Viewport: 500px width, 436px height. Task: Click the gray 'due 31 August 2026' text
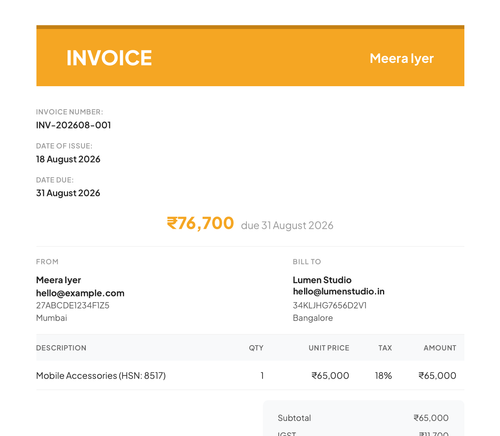[x=287, y=226]
